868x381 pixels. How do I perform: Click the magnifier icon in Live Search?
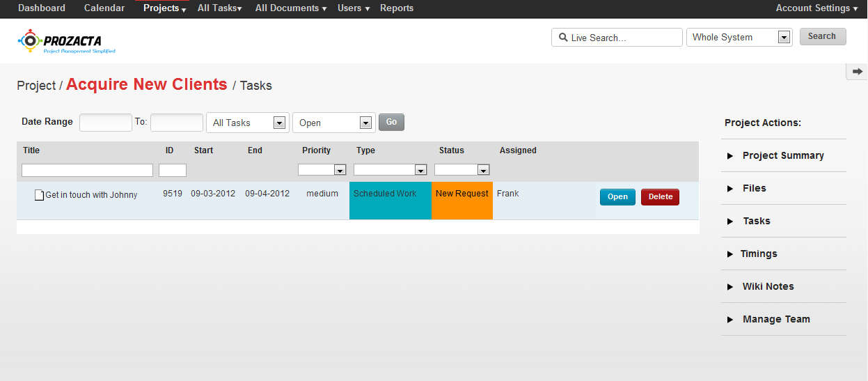coord(562,38)
